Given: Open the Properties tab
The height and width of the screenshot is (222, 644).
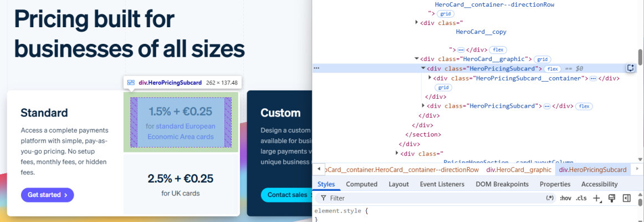Looking at the screenshot, I should coord(555,184).
